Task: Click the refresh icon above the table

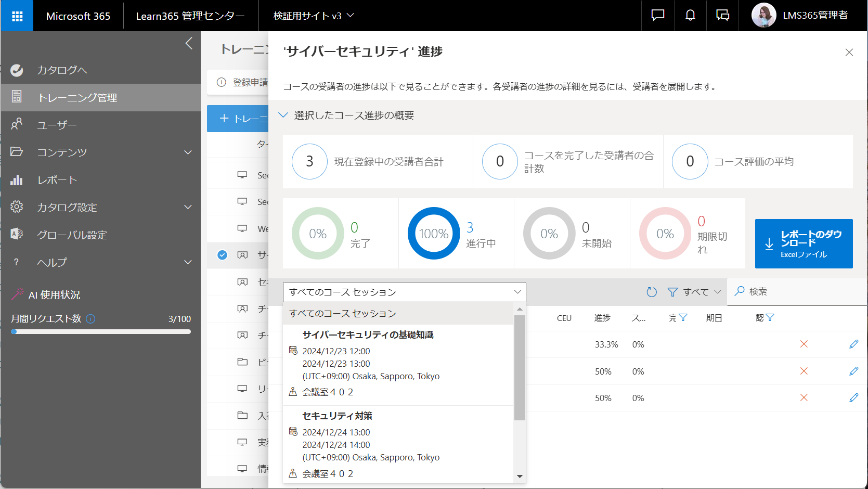Action: click(x=652, y=292)
